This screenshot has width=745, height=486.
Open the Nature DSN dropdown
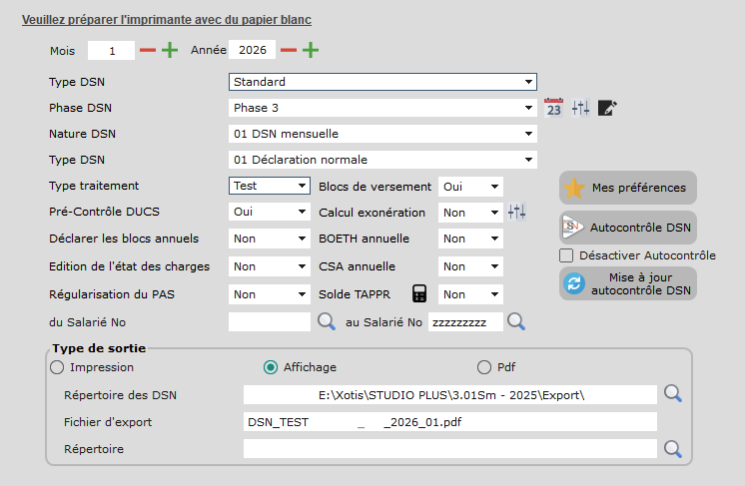pos(383,134)
